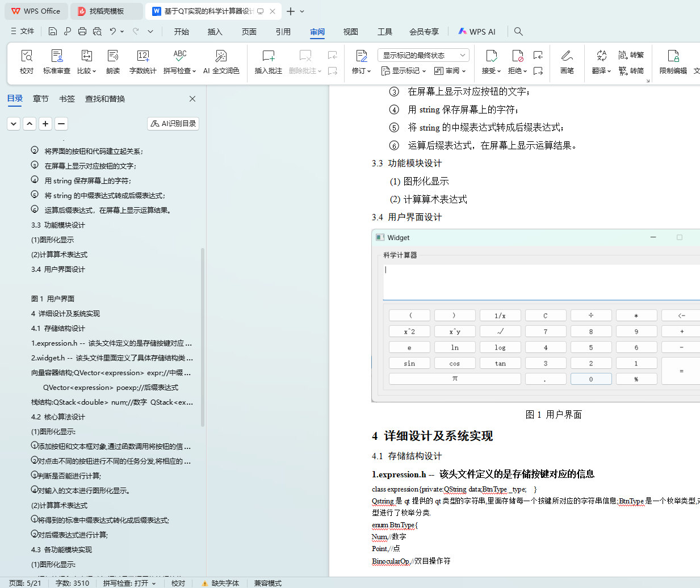Open the 标准审查 standards review tool
Screen dimensions: 700x588
click(56, 61)
